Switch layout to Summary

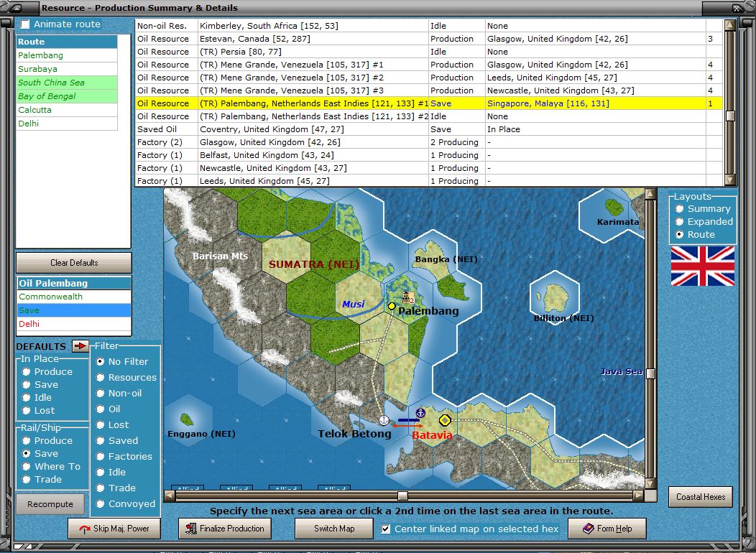coord(679,208)
